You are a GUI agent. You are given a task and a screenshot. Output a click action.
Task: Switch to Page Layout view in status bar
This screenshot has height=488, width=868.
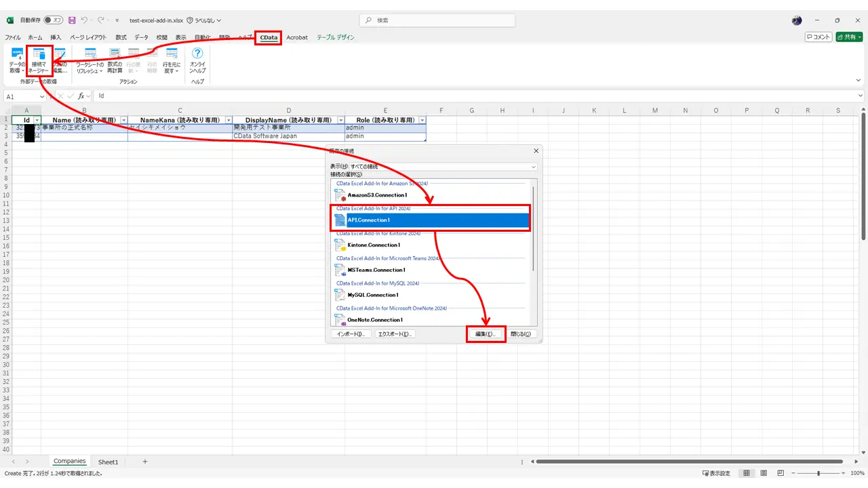tap(763, 473)
